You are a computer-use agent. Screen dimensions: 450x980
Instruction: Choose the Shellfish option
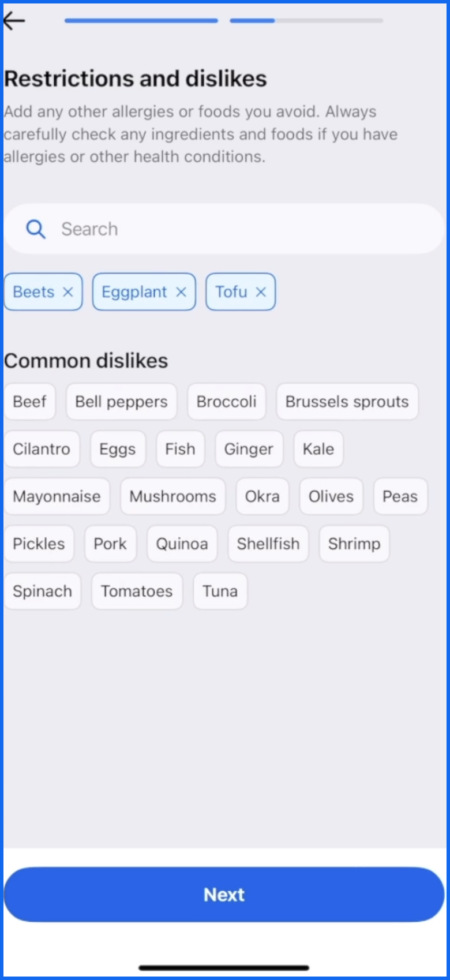tap(268, 544)
